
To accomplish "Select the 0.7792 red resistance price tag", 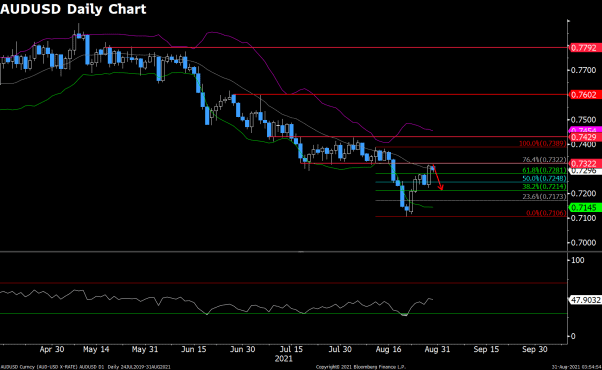I will coord(584,48).
